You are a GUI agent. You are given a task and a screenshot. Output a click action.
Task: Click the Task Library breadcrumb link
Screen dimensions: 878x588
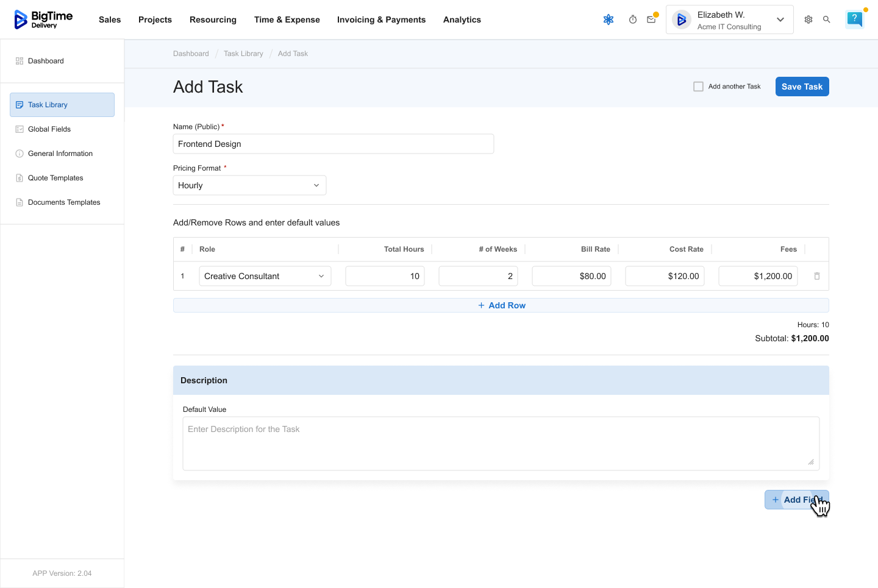coord(243,54)
